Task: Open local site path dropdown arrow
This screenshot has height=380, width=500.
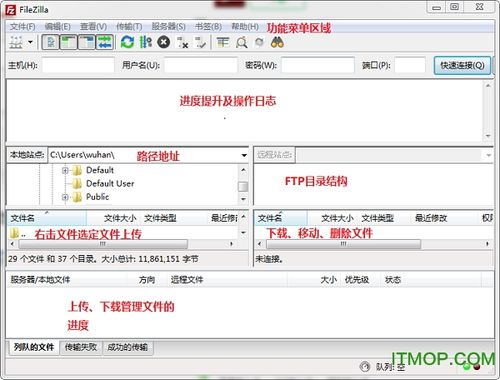Action: coord(244,155)
